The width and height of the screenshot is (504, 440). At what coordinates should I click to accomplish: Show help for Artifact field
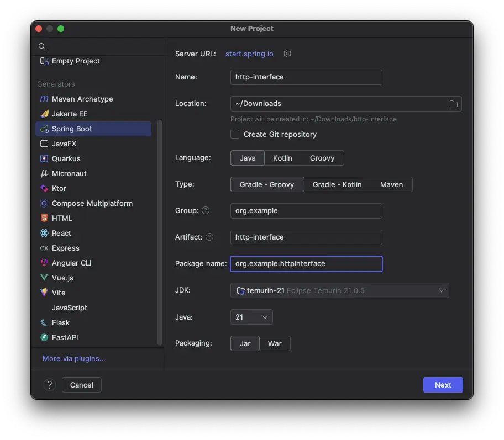(x=209, y=237)
